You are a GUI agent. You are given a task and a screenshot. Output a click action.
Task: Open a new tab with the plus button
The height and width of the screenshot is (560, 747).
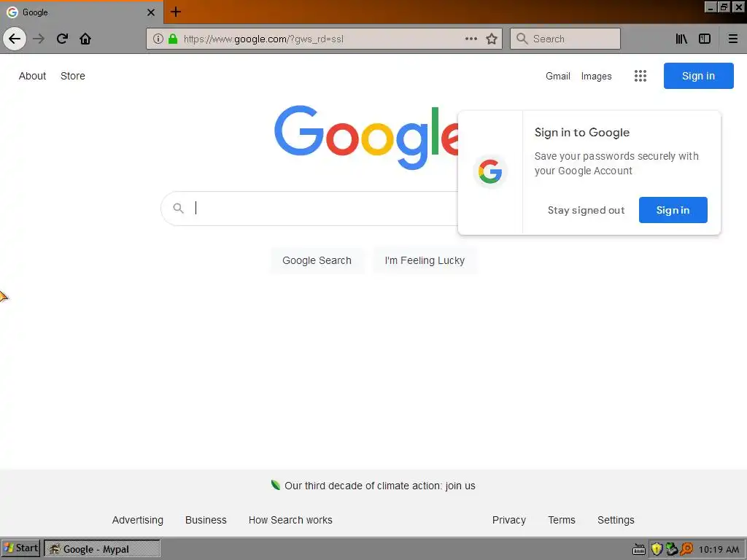point(176,12)
